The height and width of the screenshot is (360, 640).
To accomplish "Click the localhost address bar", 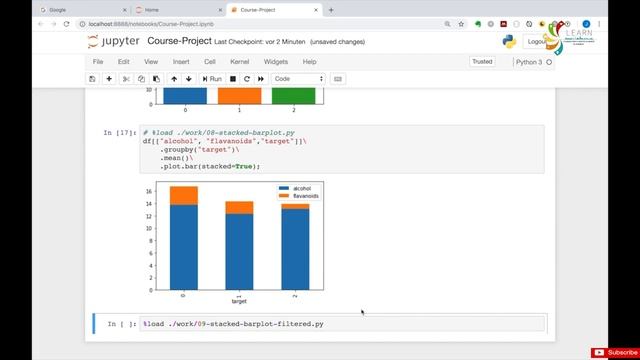I will coord(261,24).
